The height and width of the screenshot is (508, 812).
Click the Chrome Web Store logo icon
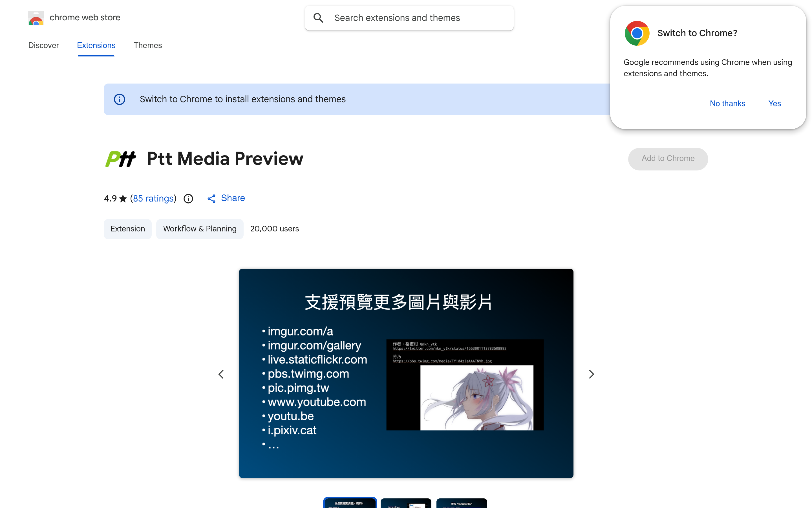(36, 18)
